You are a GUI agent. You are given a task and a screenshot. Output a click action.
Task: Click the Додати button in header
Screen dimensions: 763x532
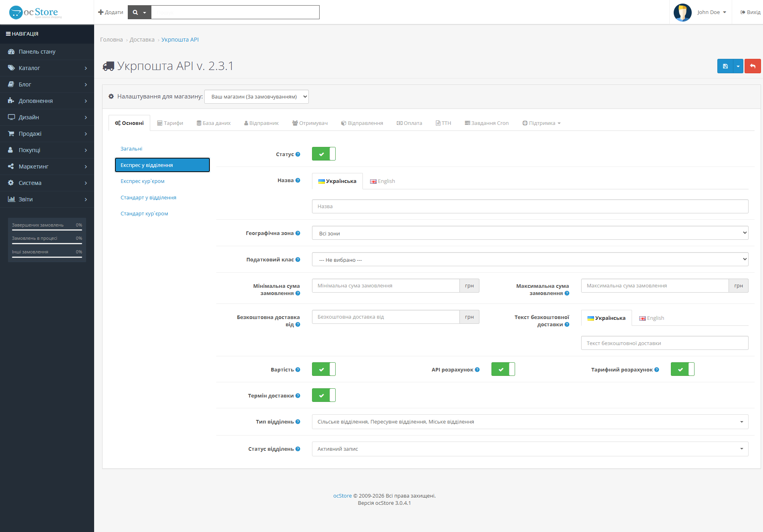coord(111,12)
